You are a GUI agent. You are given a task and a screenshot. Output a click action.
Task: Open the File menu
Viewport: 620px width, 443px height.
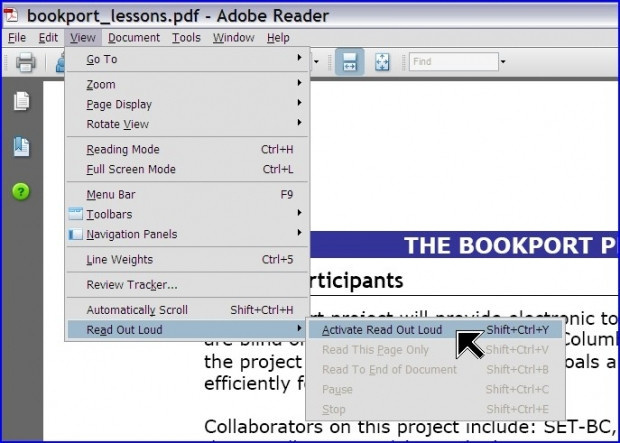[x=17, y=38]
